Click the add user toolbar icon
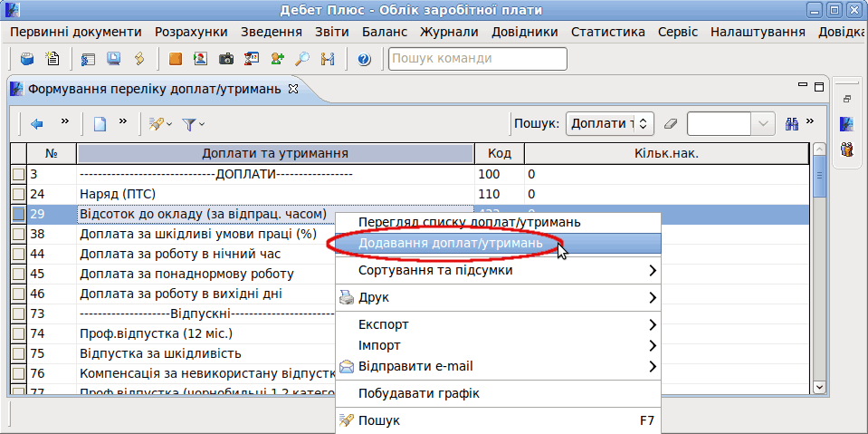868x434 pixels. (x=277, y=59)
